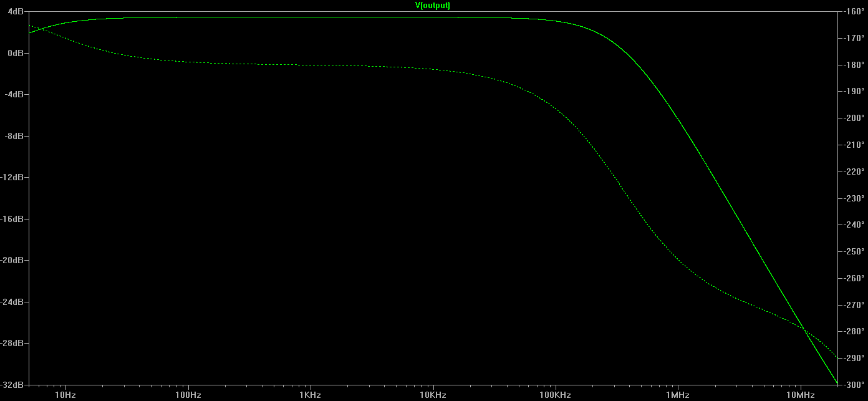Click the 10Hz frequency axis label
Viewport: 868px width, 401px height.
(x=65, y=395)
